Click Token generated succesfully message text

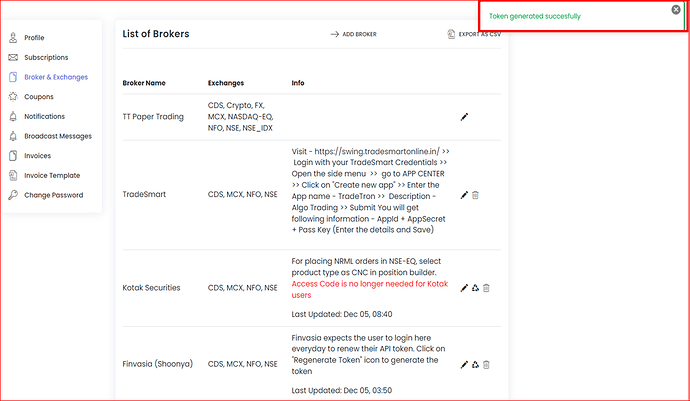[x=535, y=16]
